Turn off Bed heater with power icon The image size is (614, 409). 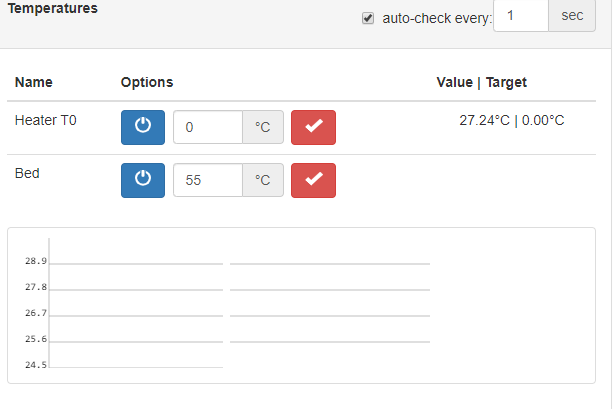[x=143, y=180]
